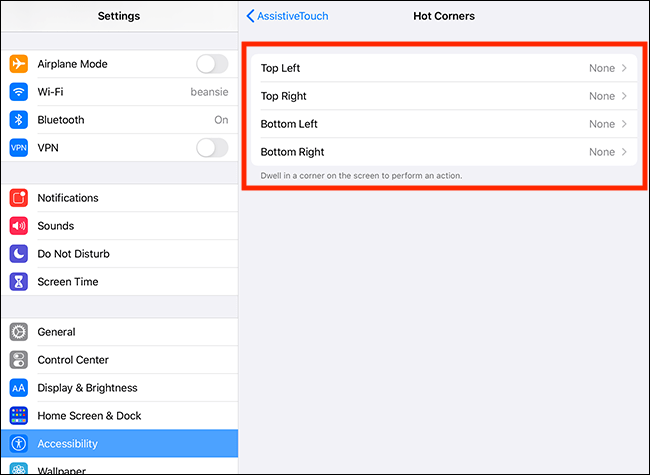
Task: Open the red Notifications icon
Action: (x=19, y=198)
